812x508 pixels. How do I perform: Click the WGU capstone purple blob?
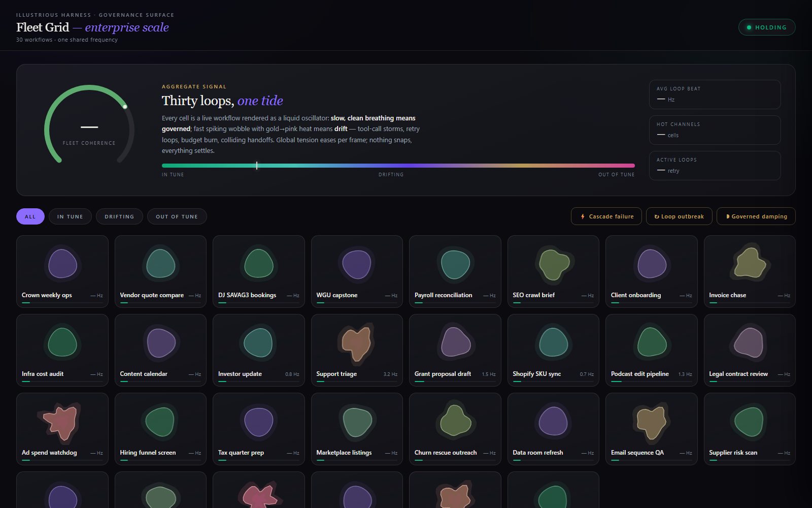point(357,265)
